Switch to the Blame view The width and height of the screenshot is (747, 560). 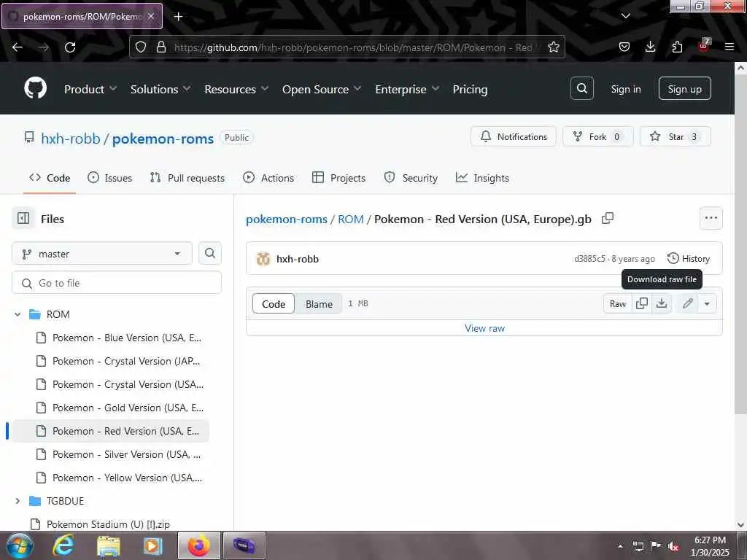(319, 304)
